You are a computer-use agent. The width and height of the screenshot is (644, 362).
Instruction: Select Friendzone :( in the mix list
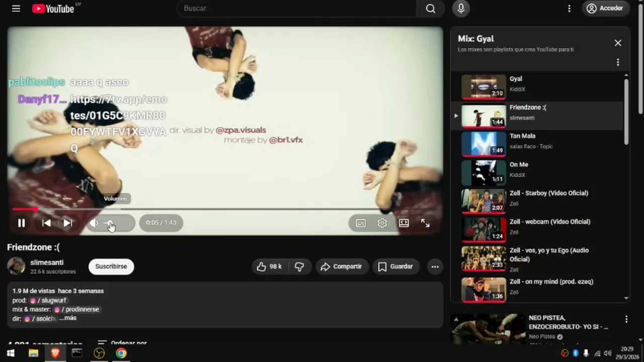coord(537,116)
